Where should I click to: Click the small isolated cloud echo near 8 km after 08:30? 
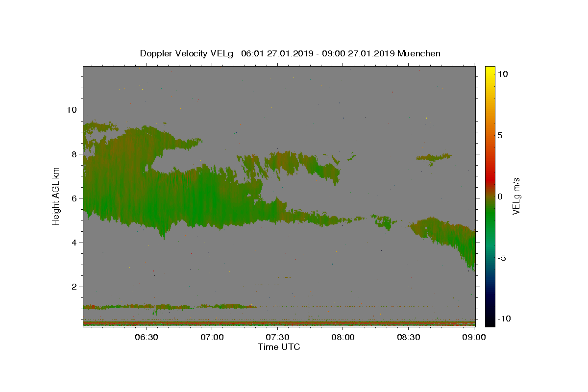(x=433, y=157)
